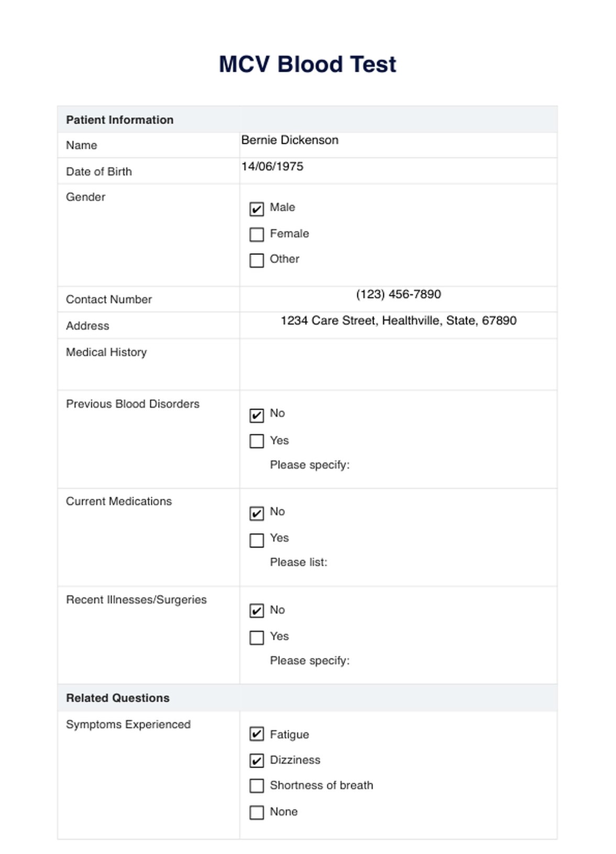Tick the None symptom checkbox
The image size is (616, 854).
pos(256,813)
